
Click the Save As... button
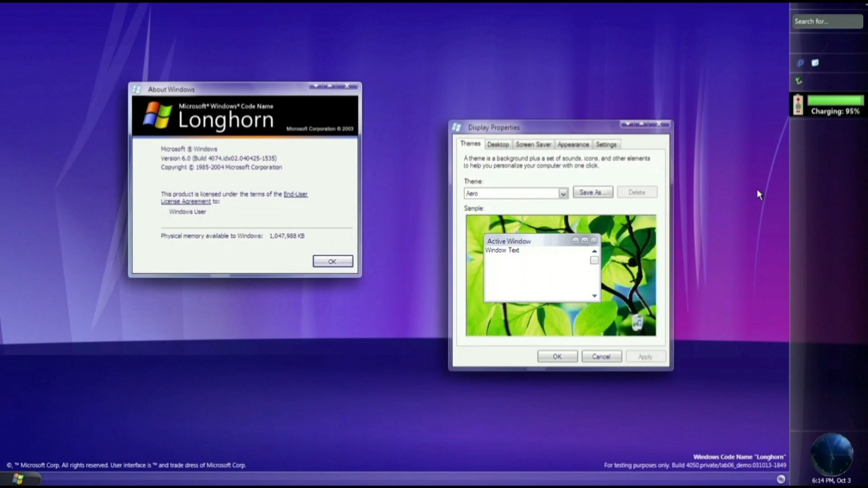(x=593, y=192)
